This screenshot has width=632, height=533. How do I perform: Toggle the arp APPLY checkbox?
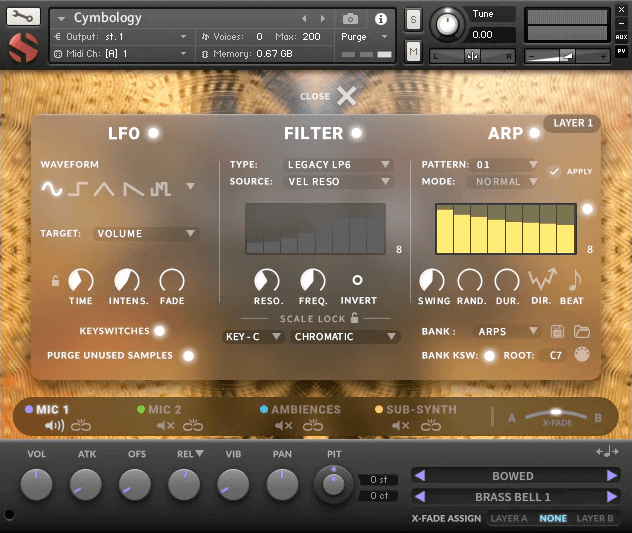click(x=555, y=171)
